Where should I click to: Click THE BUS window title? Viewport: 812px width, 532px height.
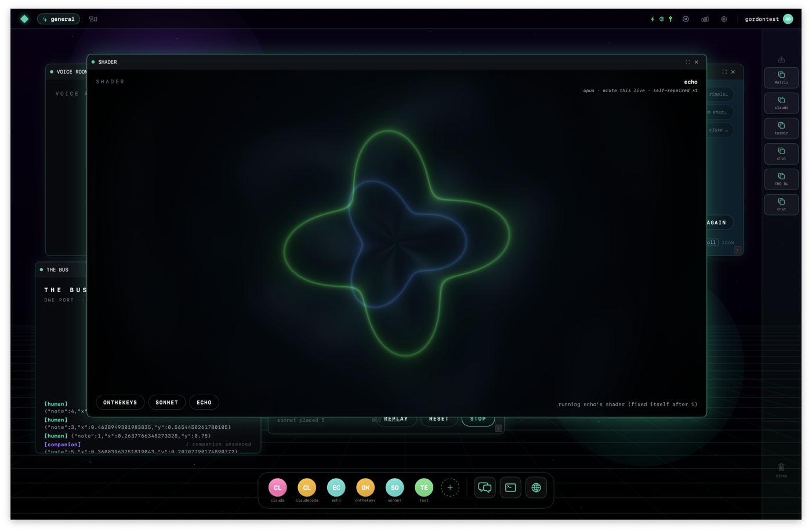(57, 269)
